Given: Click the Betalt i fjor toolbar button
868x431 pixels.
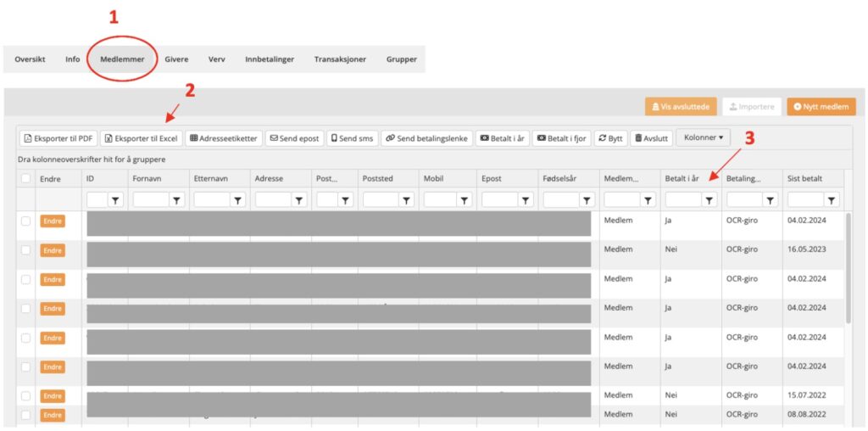Looking at the screenshot, I should coord(562,138).
